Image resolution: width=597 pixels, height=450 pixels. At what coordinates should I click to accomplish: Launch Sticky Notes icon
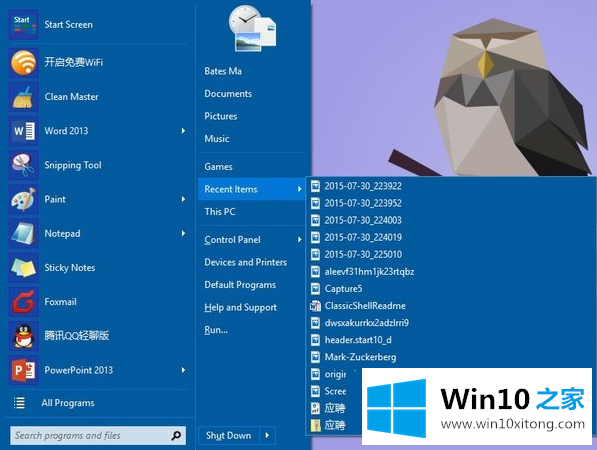[24, 268]
